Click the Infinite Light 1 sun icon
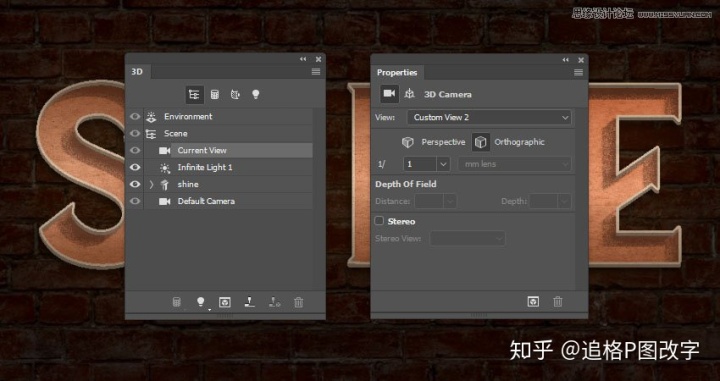 [165, 168]
